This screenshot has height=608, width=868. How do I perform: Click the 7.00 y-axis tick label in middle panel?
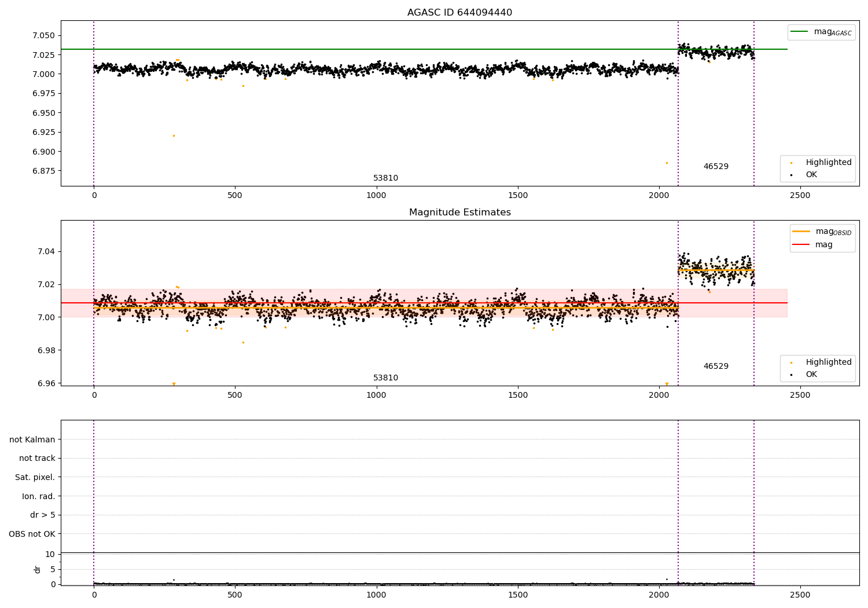46,318
